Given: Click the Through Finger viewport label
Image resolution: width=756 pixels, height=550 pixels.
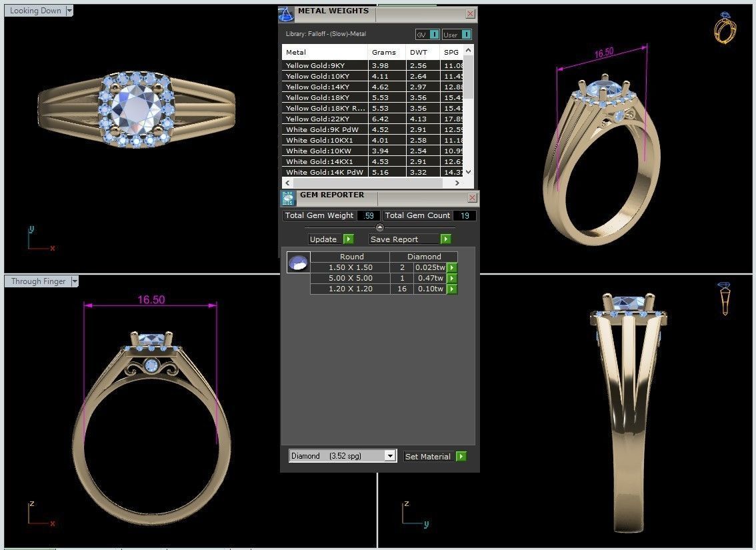Looking at the screenshot, I should [38, 281].
